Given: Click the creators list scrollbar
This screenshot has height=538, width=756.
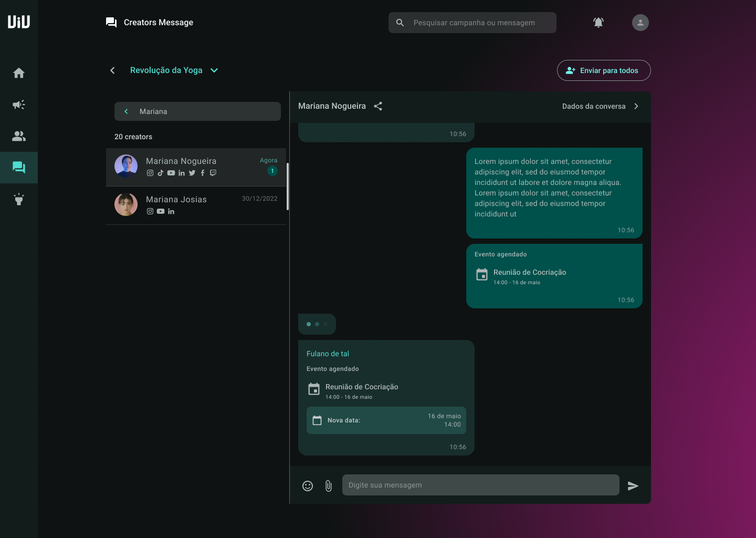Looking at the screenshot, I should coord(288,187).
